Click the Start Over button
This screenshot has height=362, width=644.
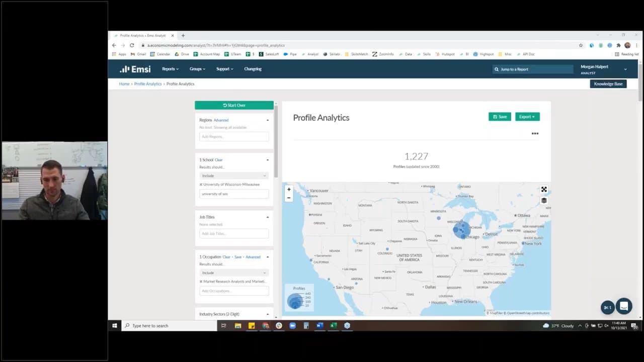(x=234, y=105)
